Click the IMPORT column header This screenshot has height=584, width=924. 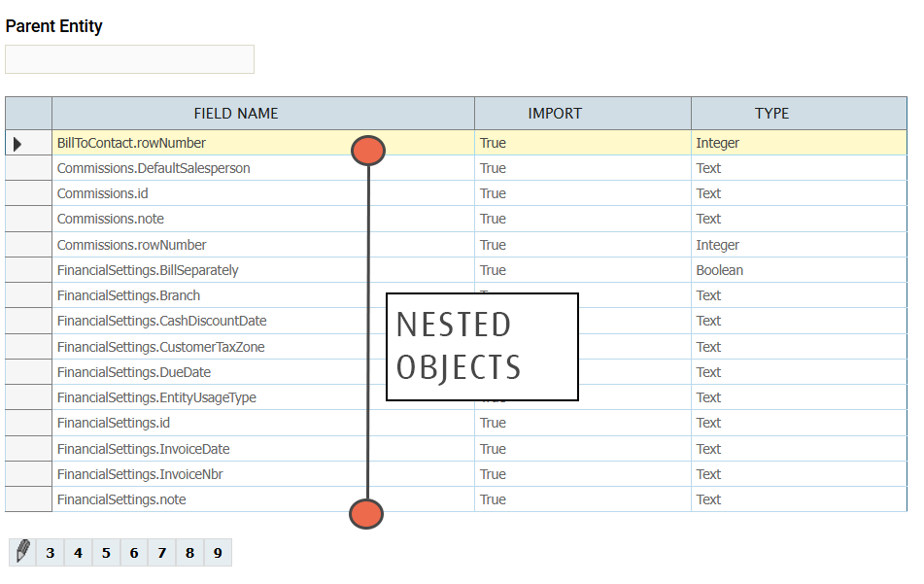(555, 114)
